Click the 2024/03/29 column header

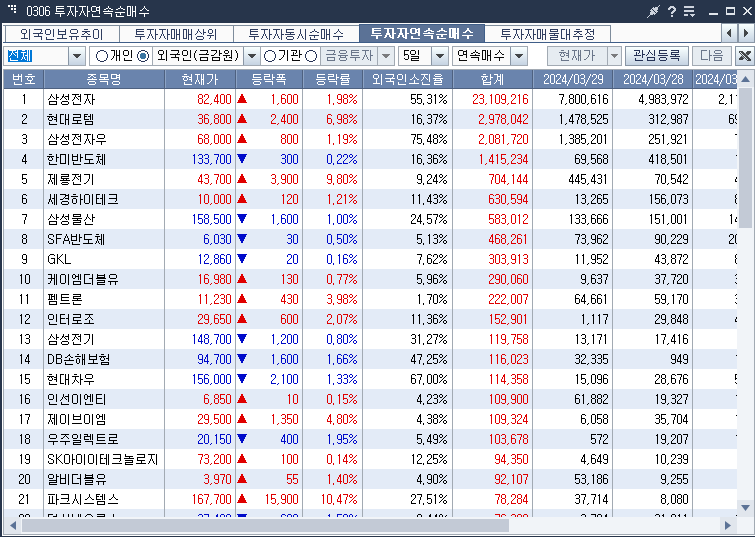tap(573, 79)
